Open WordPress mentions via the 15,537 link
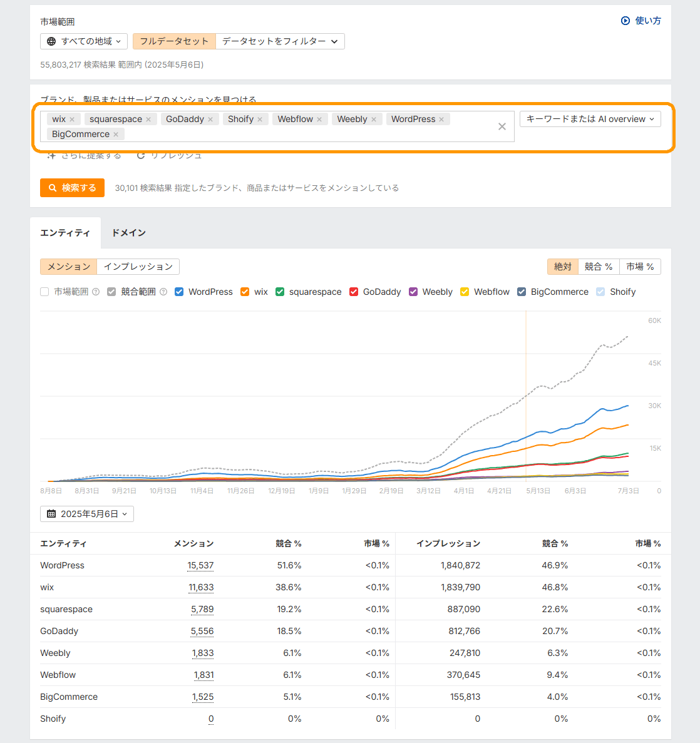Viewport: 700px width, 743px height. pos(202,565)
